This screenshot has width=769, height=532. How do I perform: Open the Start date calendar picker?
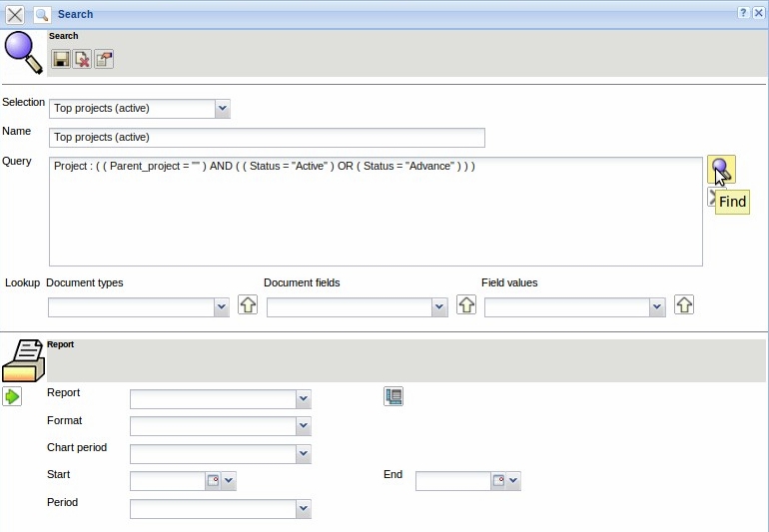point(213,481)
